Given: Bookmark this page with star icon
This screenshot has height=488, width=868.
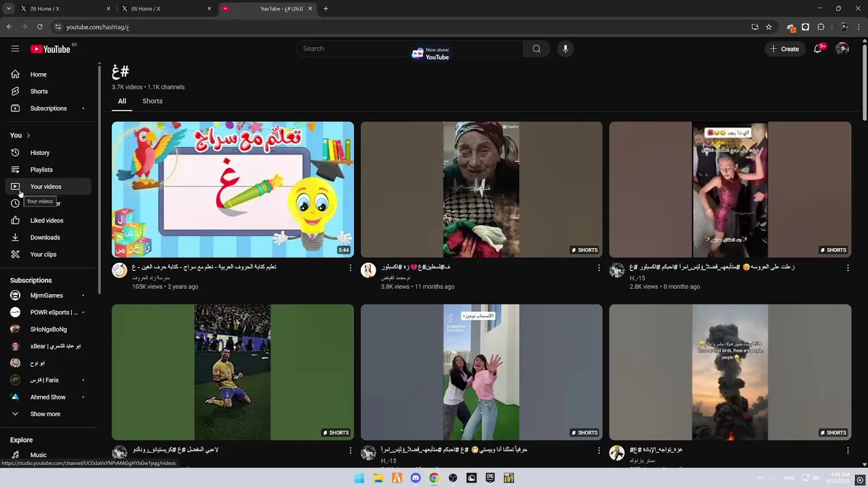Looking at the screenshot, I should point(768,27).
